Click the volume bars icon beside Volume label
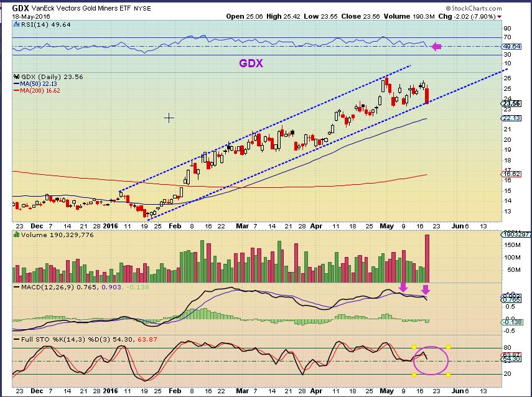 16,235
